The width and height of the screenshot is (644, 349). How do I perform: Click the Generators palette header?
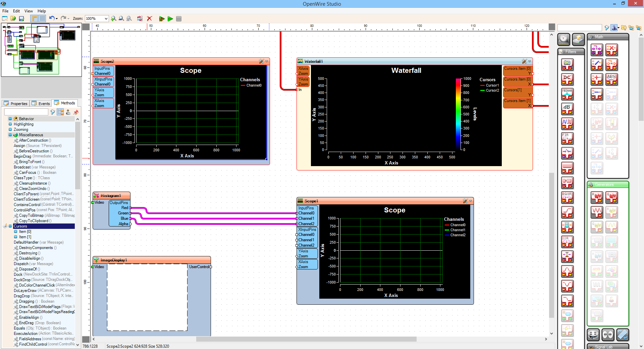[608, 185]
